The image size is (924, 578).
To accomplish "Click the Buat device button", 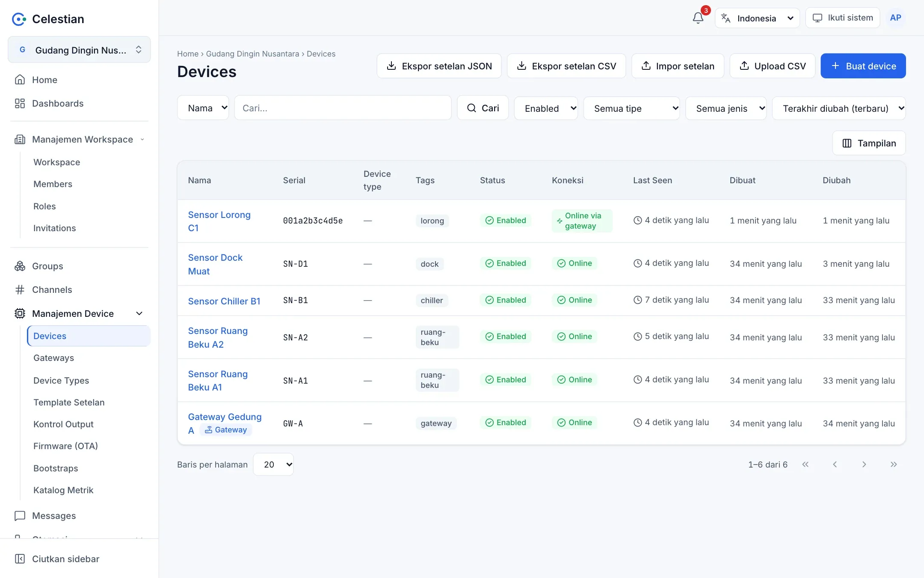I will pyautogui.click(x=863, y=66).
